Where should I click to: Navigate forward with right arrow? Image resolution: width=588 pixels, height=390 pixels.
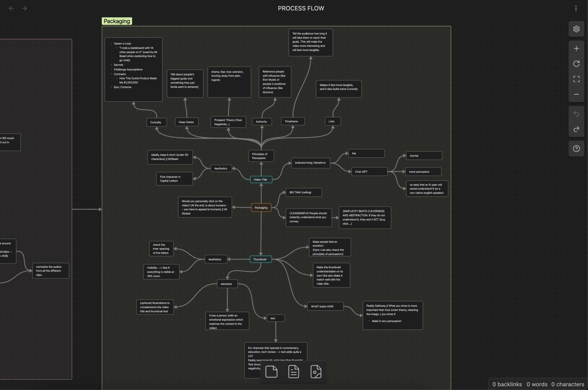tap(25, 8)
